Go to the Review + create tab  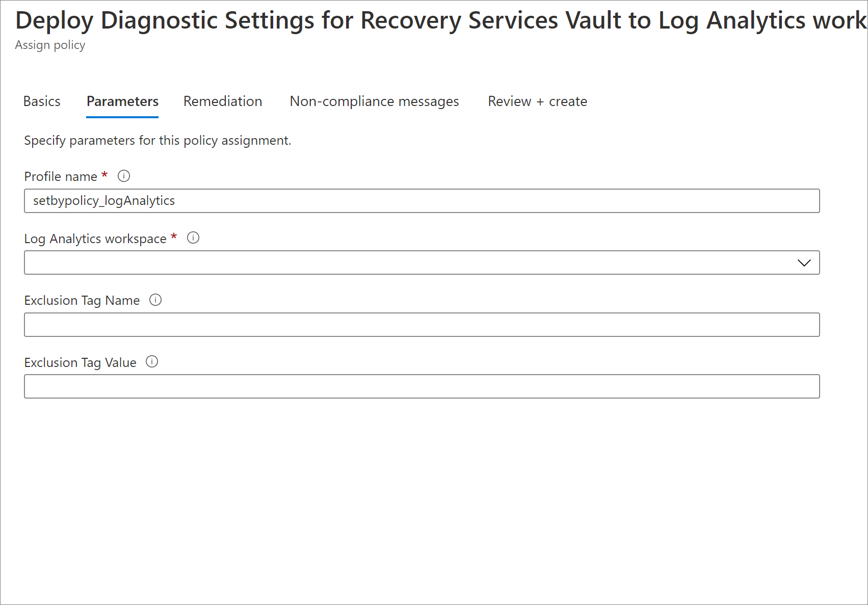537,101
